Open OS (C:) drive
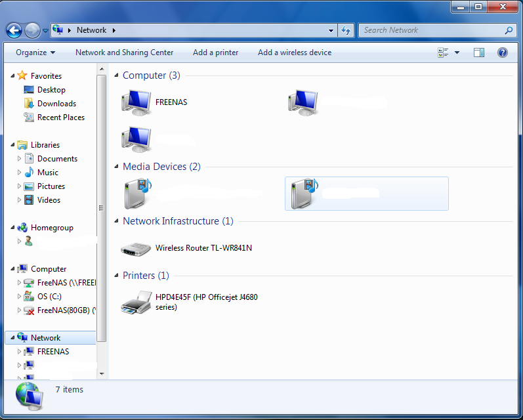The height and width of the screenshot is (420, 523). [49, 296]
